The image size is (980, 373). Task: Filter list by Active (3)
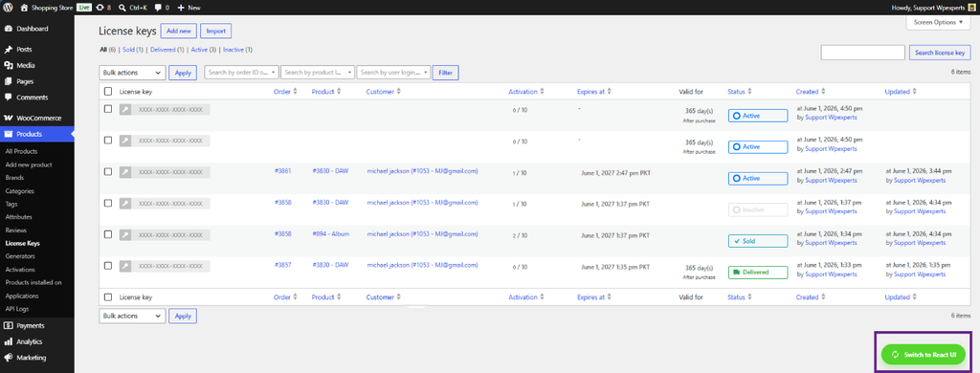click(204, 50)
